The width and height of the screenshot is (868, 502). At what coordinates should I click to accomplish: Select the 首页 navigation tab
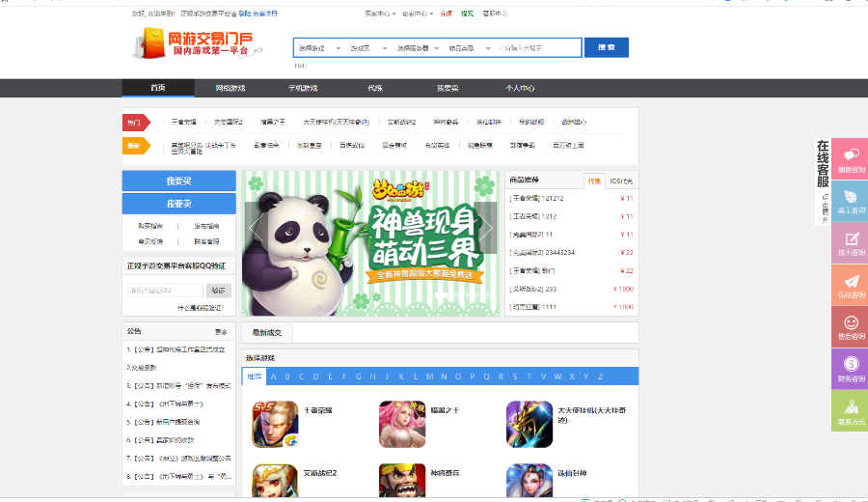(158, 88)
